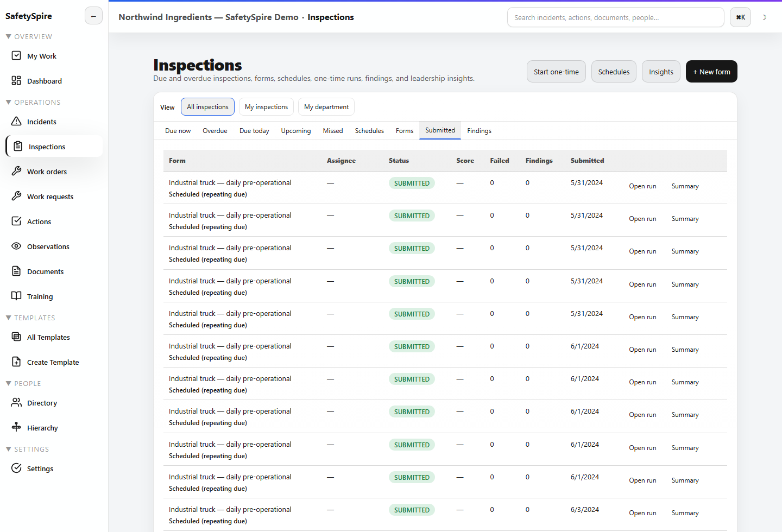
Task: Switch to the Overdue tab
Action: point(215,131)
